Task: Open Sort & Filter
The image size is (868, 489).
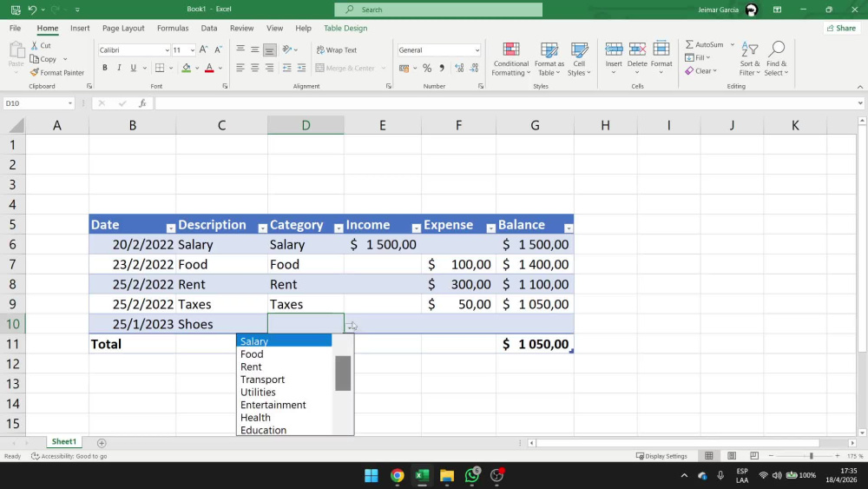Action: (750, 59)
